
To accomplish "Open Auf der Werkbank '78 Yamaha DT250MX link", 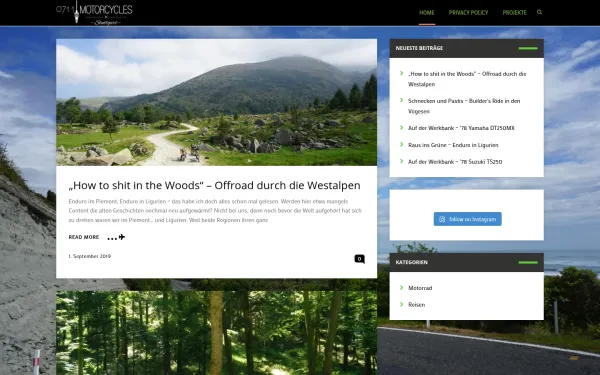I will click(x=461, y=128).
